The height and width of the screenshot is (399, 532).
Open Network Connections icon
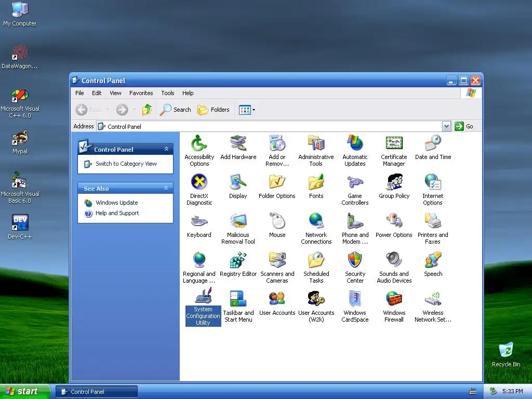pyautogui.click(x=316, y=229)
